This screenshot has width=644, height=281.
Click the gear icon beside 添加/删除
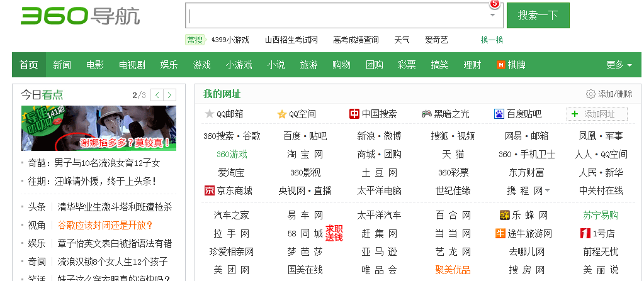point(590,94)
